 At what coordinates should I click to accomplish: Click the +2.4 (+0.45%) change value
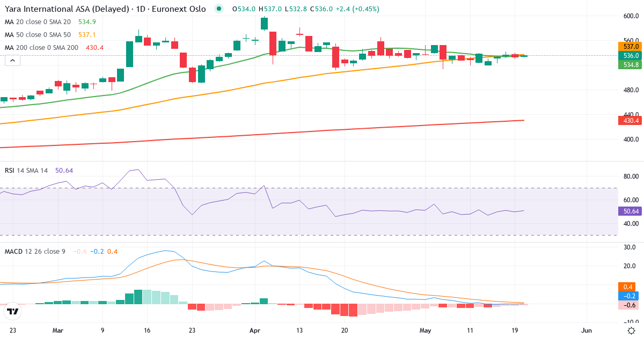(x=357, y=9)
